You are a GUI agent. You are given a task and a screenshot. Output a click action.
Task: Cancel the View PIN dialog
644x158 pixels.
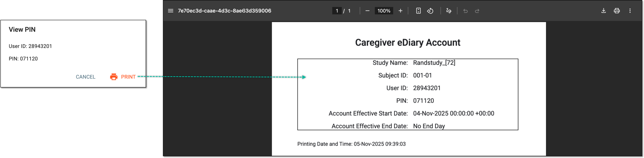click(x=86, y=77)
